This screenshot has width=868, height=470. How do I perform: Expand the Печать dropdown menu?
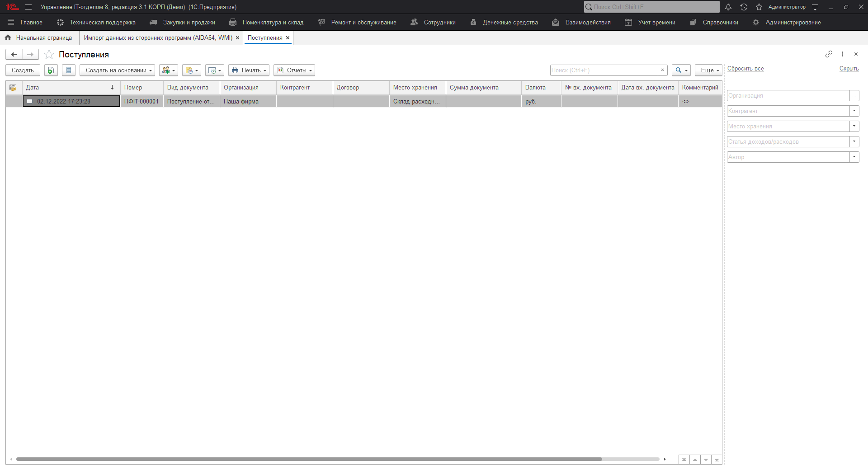point(249,70)
